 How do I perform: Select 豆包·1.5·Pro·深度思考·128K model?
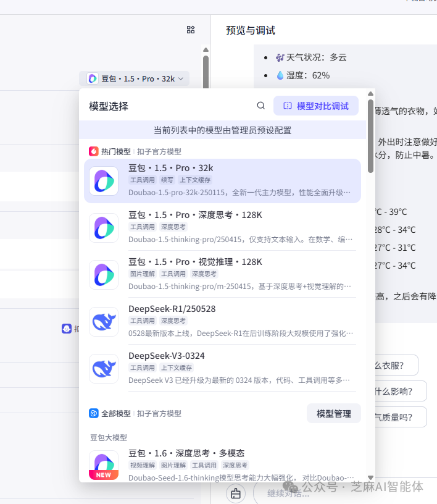click(x=222, y=227)
